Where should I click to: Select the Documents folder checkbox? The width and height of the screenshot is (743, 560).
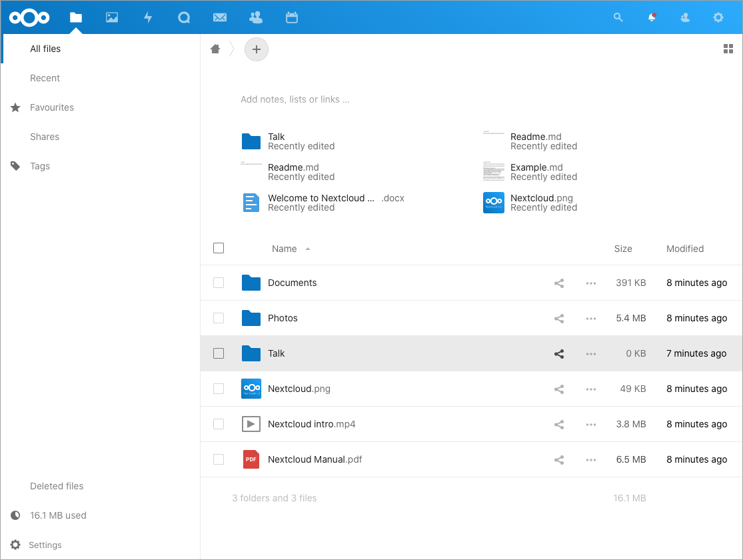click(x=219, y=283)
